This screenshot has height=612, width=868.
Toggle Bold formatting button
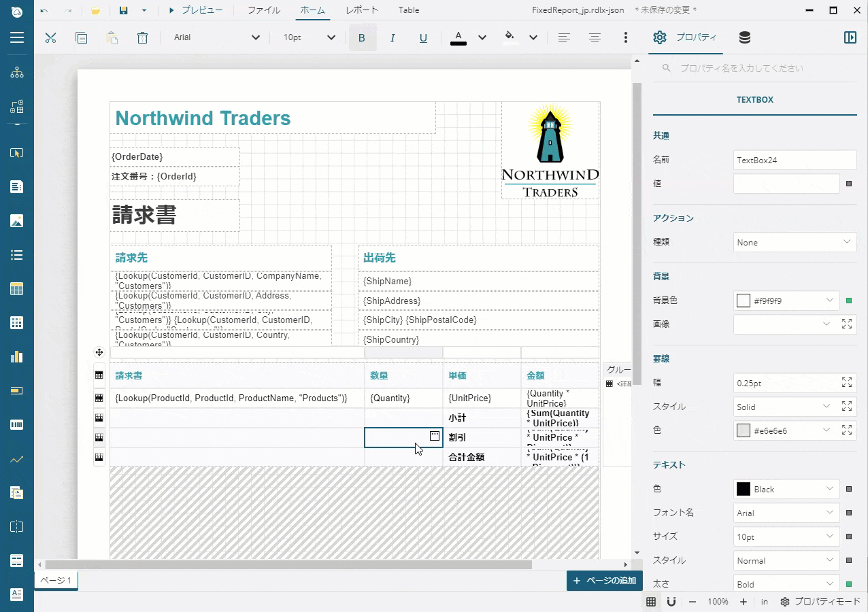(x=362, y=37)
